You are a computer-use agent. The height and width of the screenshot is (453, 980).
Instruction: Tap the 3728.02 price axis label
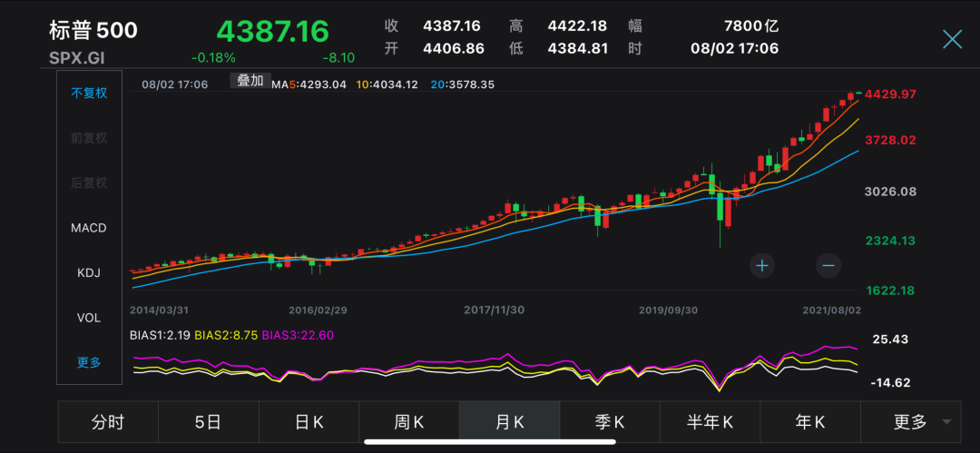pos(891,140)
